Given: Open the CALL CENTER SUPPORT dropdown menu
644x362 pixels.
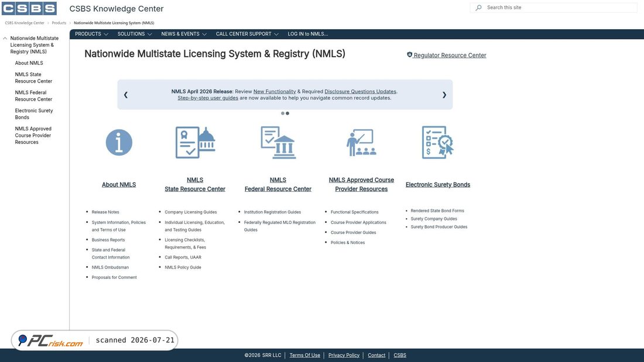Looking at the screenshot, I should point(247,34).
